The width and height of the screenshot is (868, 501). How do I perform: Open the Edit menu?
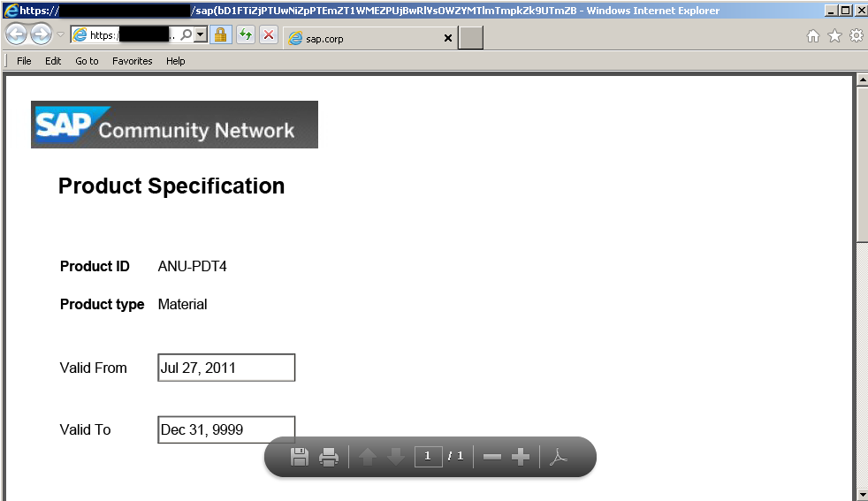coord(53,61)
